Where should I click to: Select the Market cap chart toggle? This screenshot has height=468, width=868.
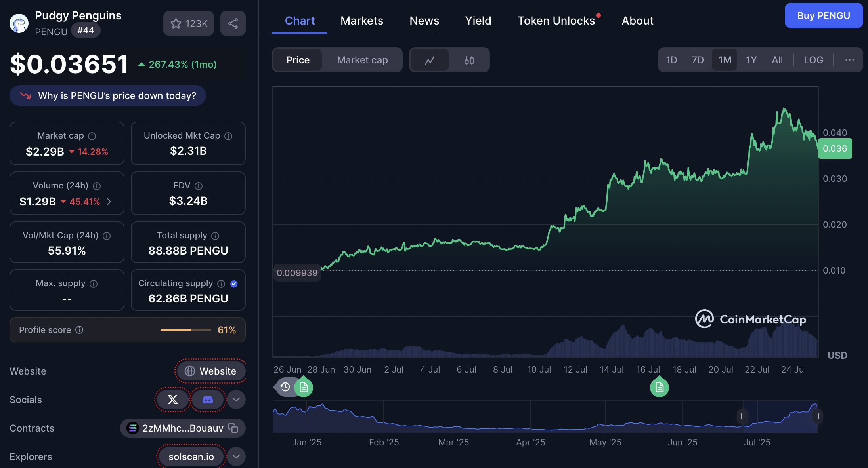tap(362, 60)
